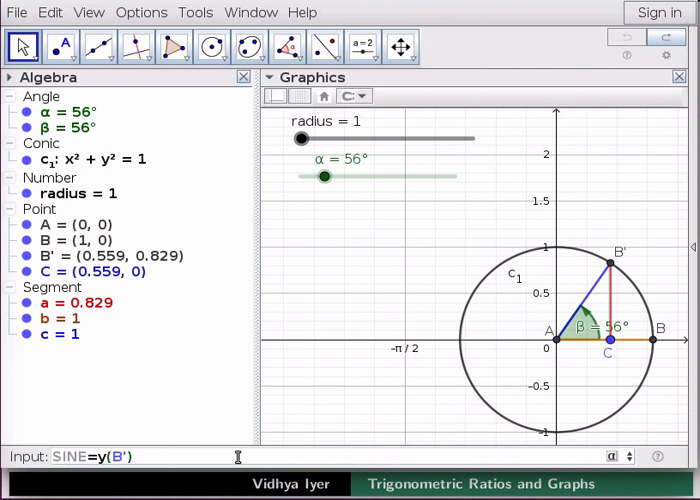Select the Line through two points tool
The width and height of the screenshot is (700, 500).
[99, 46]
